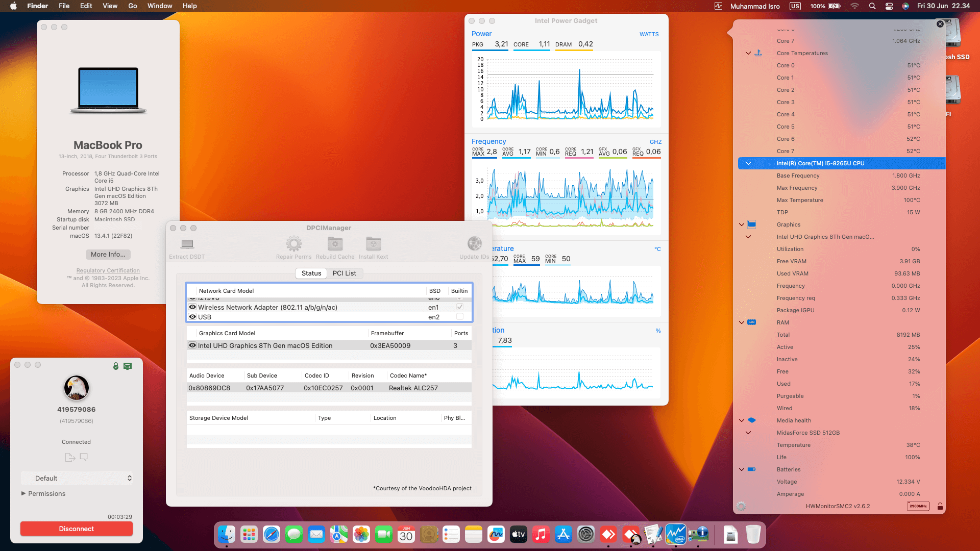Click the green monitor icon in AnyDesk window
Screen dimensions: 980x551
tap(128, 366)
